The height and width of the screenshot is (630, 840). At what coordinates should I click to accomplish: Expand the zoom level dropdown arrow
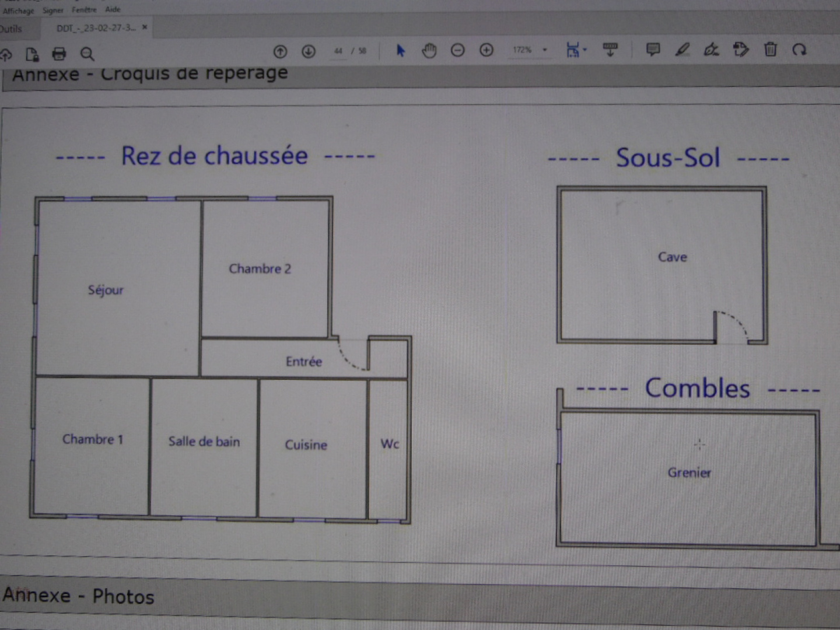545,50
